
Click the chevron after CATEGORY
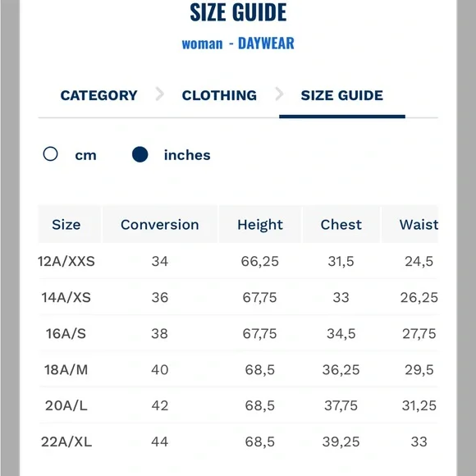pyautogui.click(x=160, y=94)
